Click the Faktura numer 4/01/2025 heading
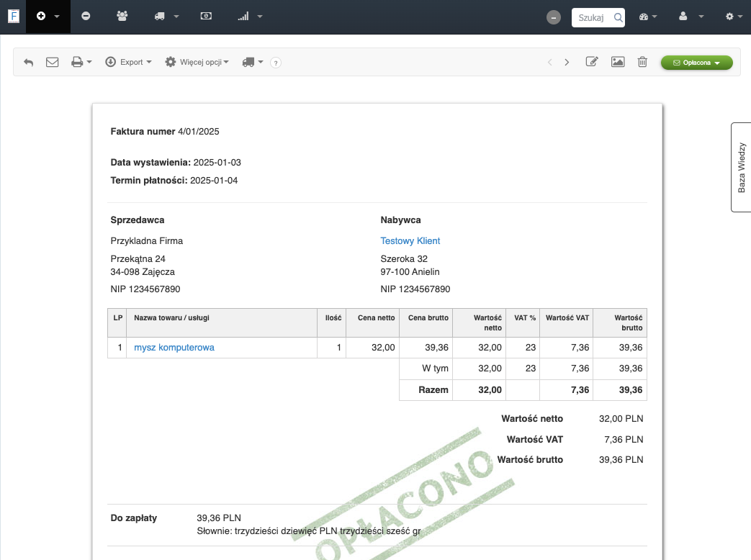 [x=165, y=132]
